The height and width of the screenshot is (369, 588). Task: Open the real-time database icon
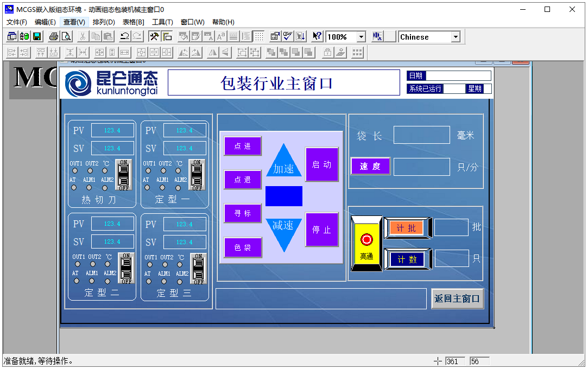click(x=24, y=36)
